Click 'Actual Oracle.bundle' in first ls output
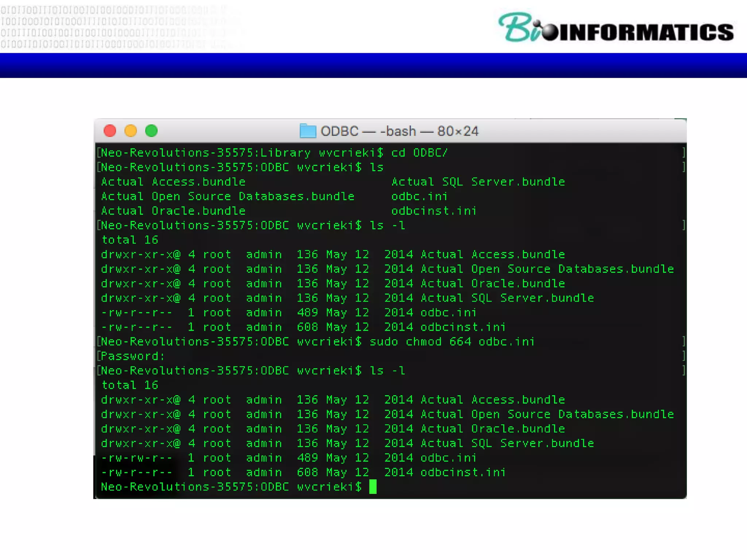This screenshot has height=560, width=747. click(x=173, y=211)
